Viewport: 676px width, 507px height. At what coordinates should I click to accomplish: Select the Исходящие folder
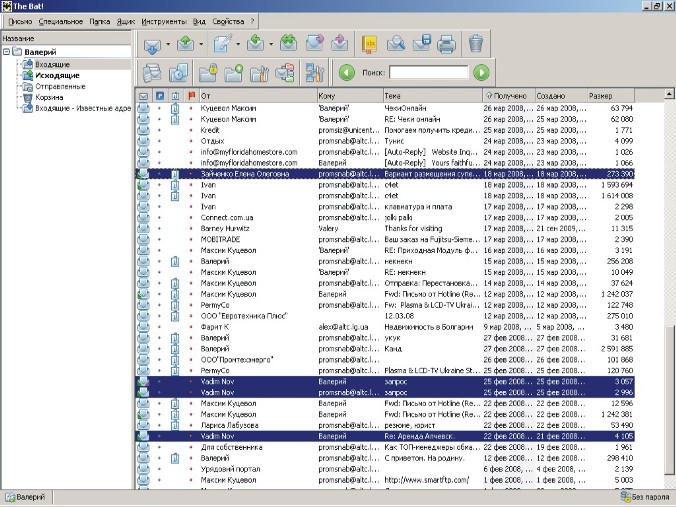pyautogui.click(x=57, y=75)
